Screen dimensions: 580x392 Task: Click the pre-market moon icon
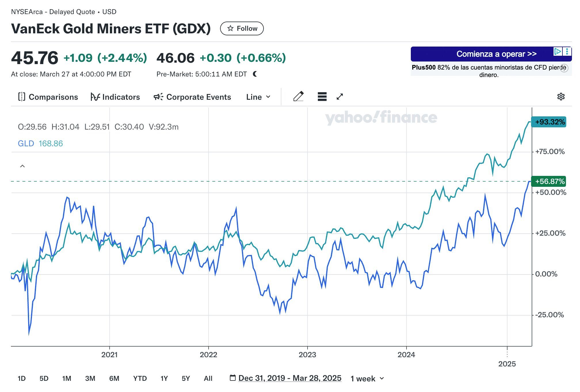[255, 74]
